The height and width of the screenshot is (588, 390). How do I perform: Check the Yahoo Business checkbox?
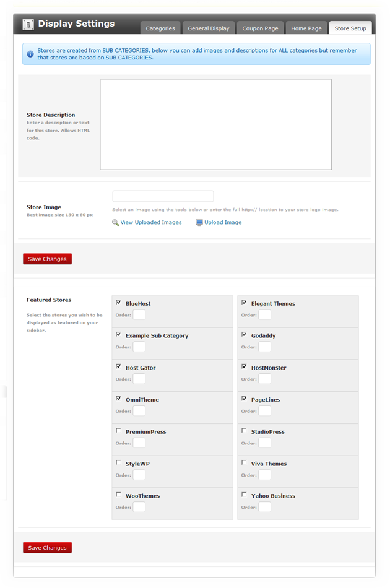(x=244, y=495)
